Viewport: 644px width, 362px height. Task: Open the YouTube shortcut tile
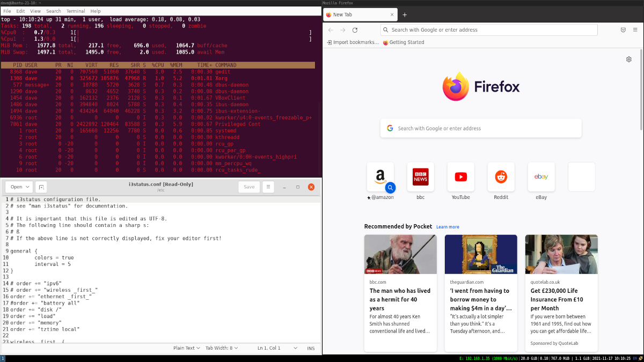pyautogui.click(x=460, y=177)
